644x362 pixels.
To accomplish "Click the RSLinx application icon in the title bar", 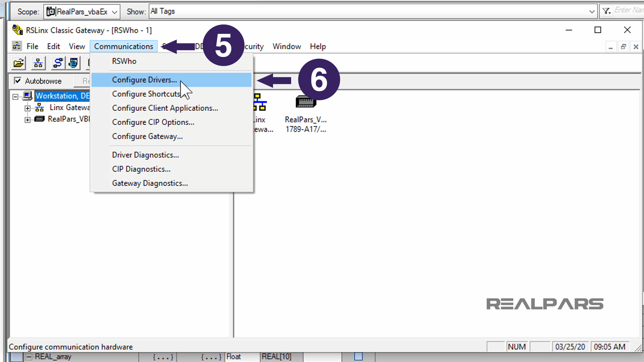I will (x=16, y=30).
